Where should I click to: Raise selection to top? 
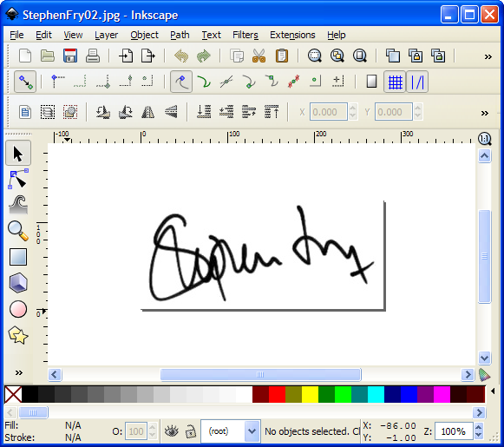[272, 112]
